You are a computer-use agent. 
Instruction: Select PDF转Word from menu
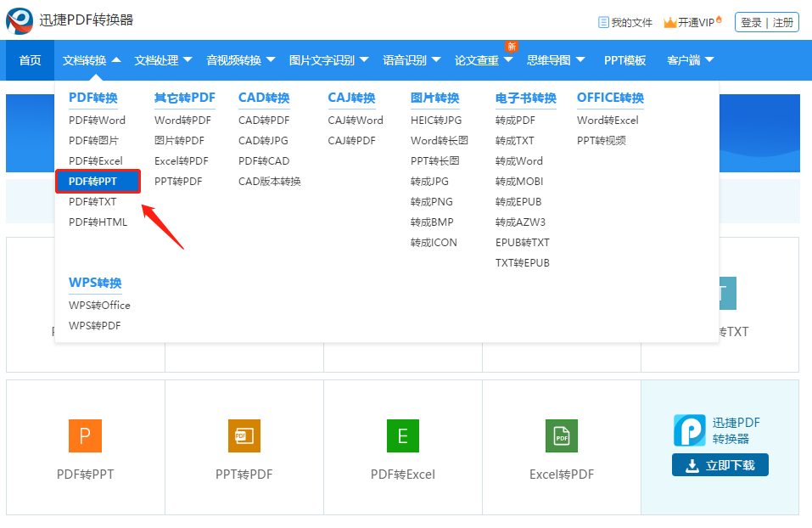pyautogui.click(x=97, y=121)
